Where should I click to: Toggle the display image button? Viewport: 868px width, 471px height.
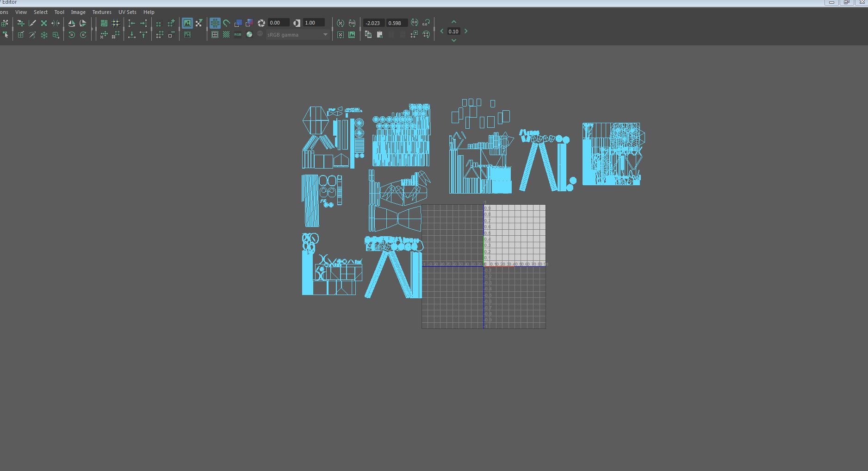coord(187,23)
